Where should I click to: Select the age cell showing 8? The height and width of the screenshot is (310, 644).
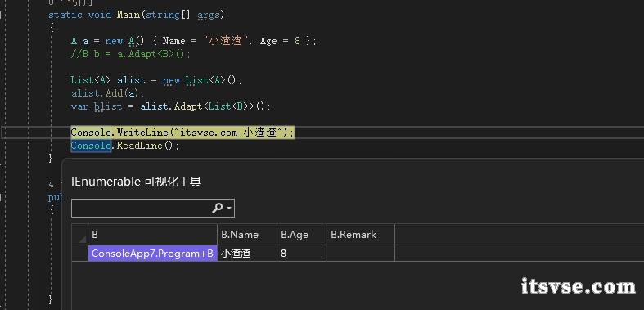point(302,254)
